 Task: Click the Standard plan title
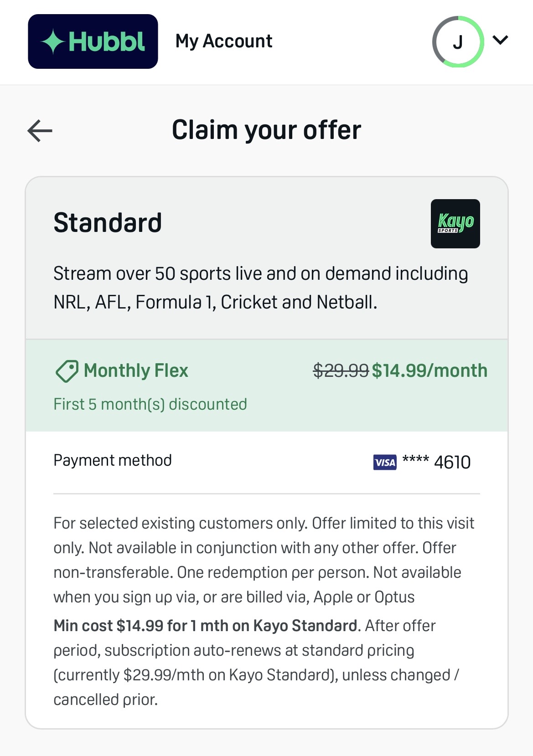pyautogui.click(x=108, y=222)
